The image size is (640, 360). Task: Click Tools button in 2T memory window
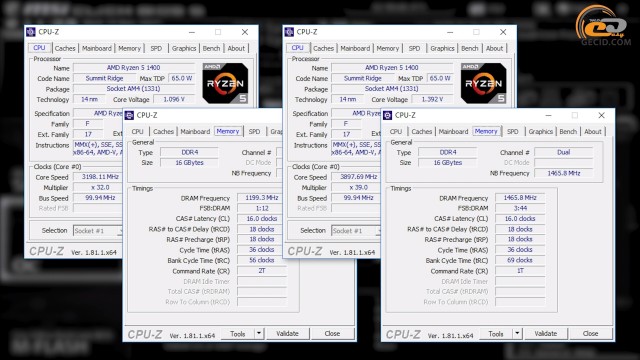tap(238, 333)
